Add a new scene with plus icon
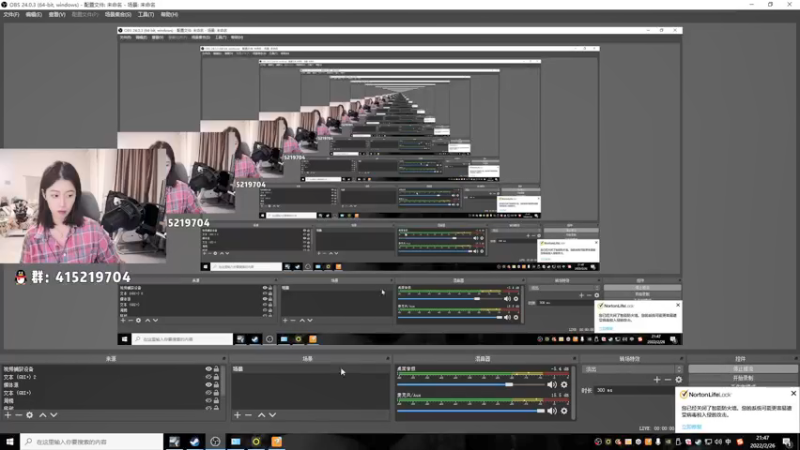Screen dimensions: 800x450 tap(237, 415)
